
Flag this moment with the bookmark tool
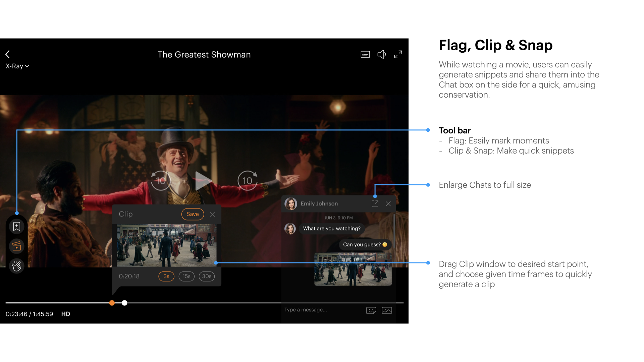pos(17,227)
